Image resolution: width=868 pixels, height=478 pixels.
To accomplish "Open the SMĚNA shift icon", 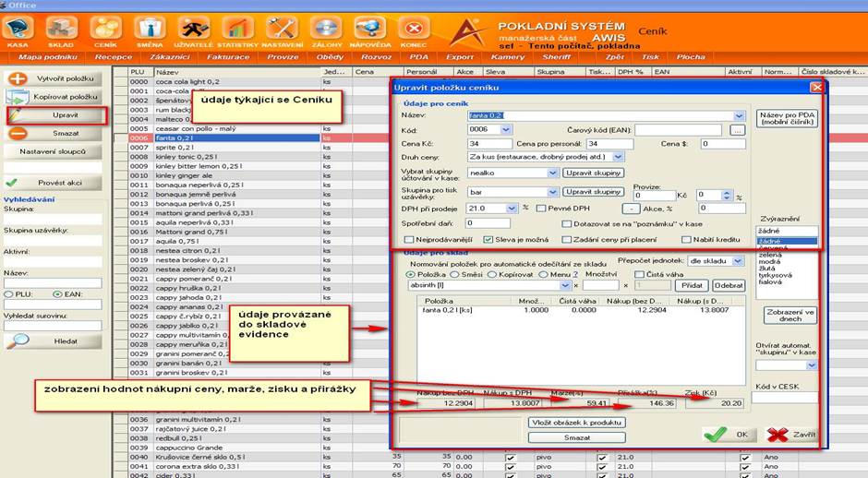I will coord(150,28).
